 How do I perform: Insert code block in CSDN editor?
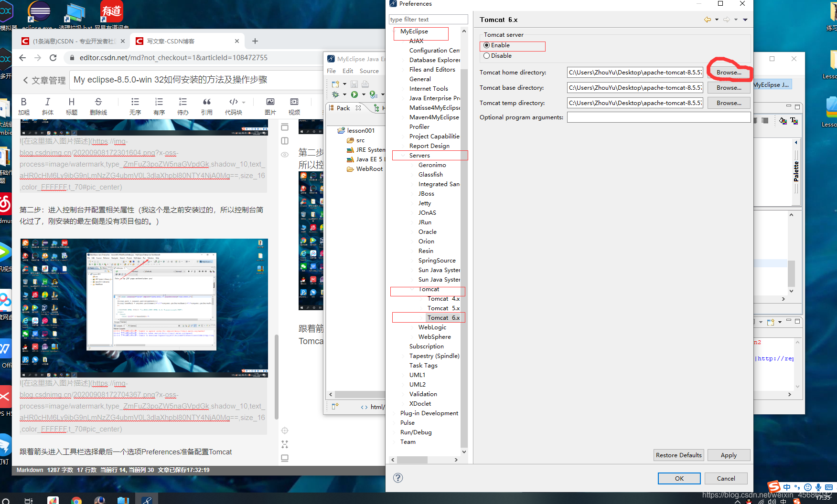[233, 106]
